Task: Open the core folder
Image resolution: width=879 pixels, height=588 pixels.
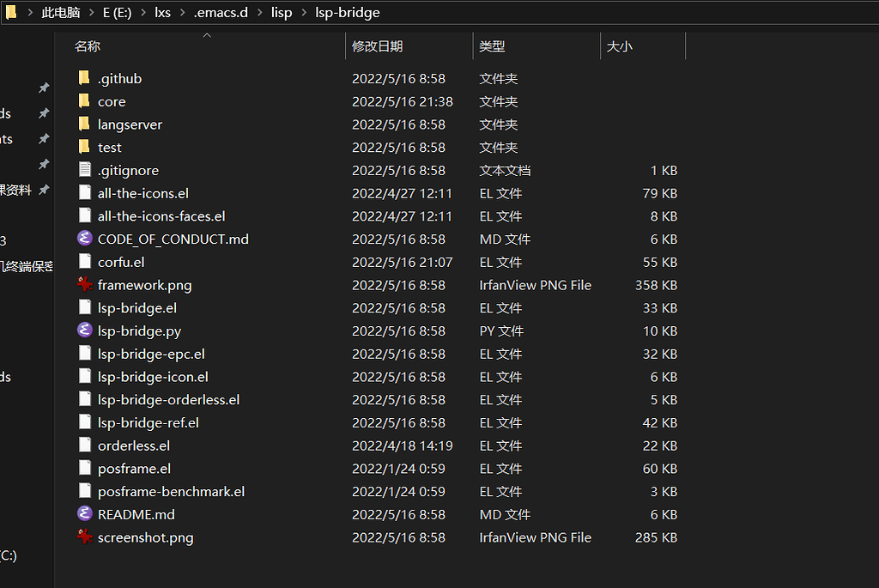Action: tap(112, 101)
